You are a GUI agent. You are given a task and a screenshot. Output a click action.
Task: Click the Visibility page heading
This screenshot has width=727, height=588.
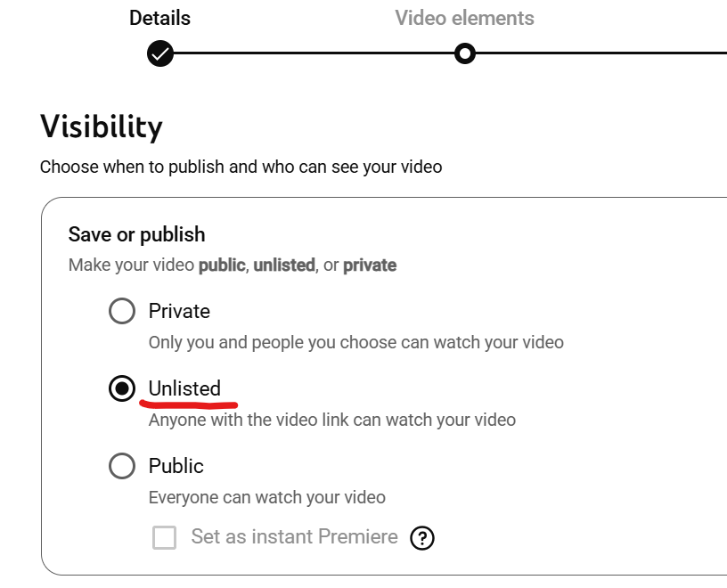point(102,127)
